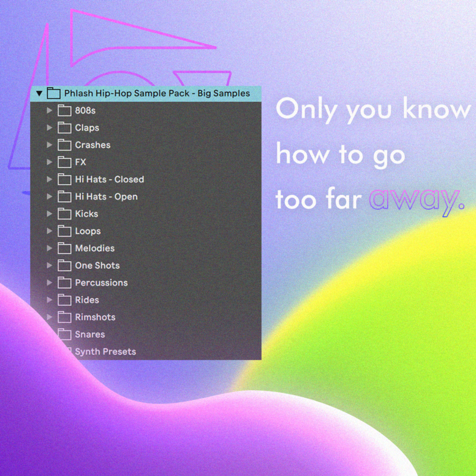Select the 'Percussions' row label

(x=101, y=283)
